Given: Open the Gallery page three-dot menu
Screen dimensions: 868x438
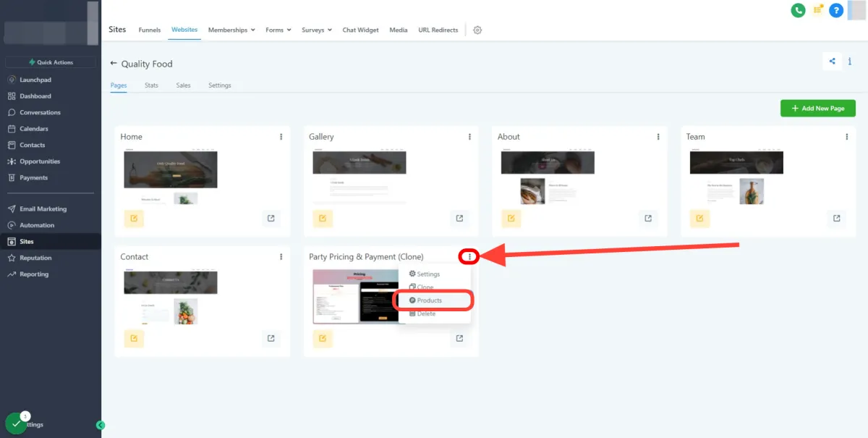Looking at the screenshot, I should tap(469, 136).
